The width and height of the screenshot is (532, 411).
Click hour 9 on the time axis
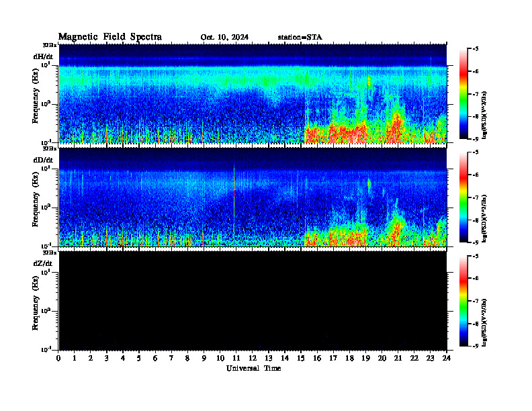(x=204, y=359)
